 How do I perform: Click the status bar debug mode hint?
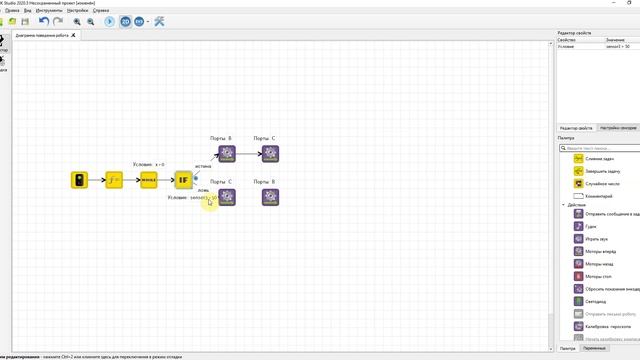click(x=91, y=357)
